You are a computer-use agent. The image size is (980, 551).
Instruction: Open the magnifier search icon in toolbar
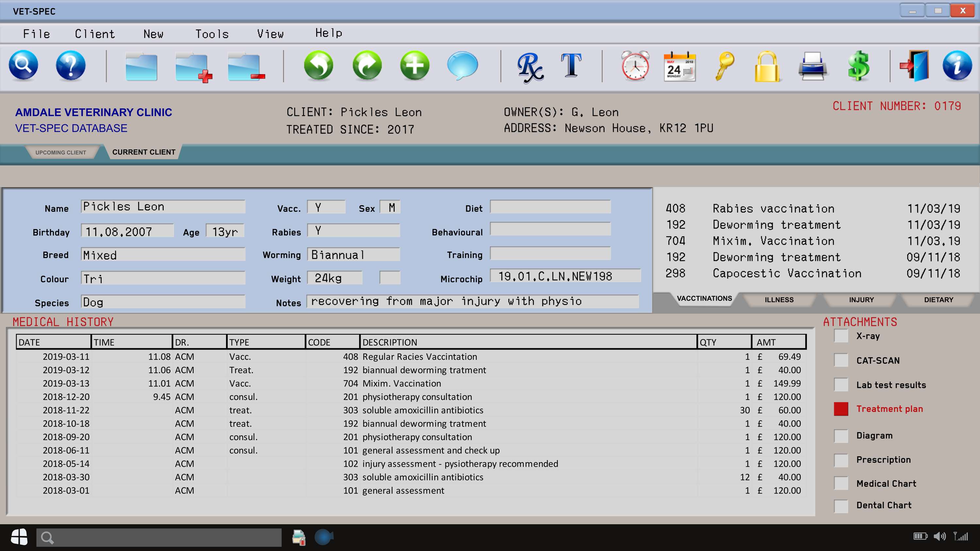pyautogui.click(x=24, y=65)
